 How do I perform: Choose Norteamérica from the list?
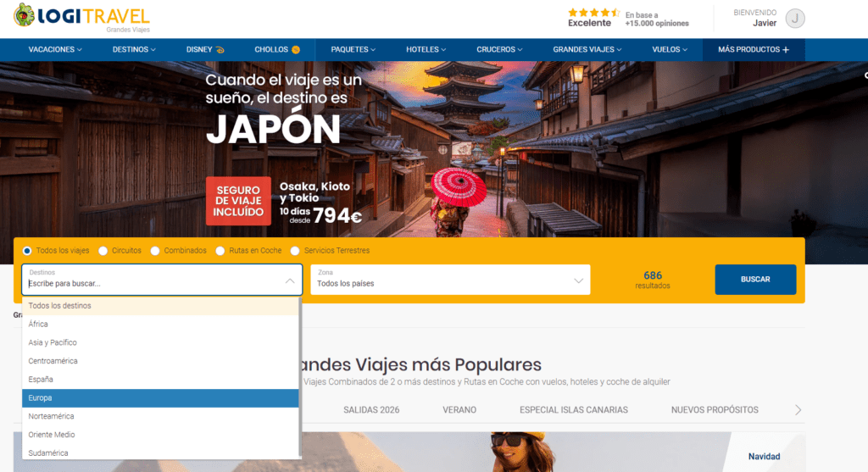point(160,416)
